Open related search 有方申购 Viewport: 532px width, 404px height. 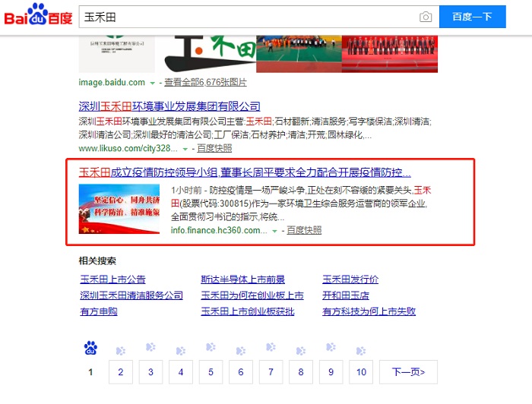[99, 311]
